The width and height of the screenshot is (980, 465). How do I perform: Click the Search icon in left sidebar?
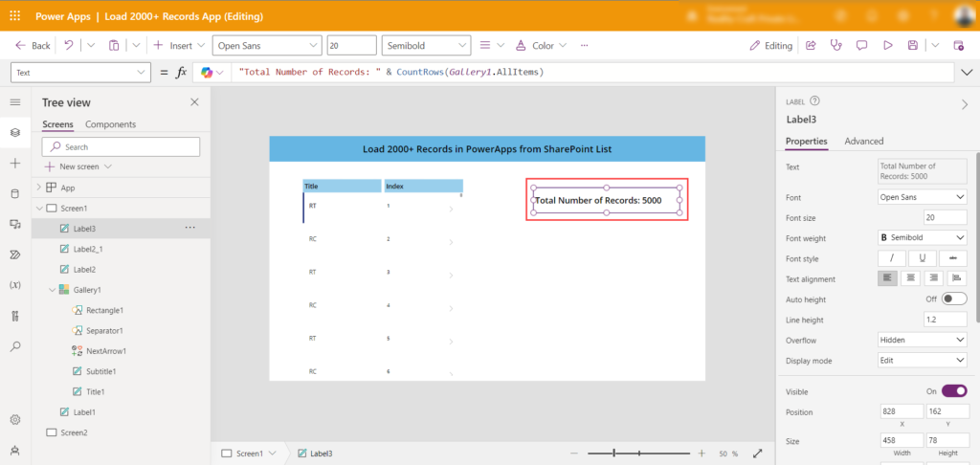click(x=14, y=345)
